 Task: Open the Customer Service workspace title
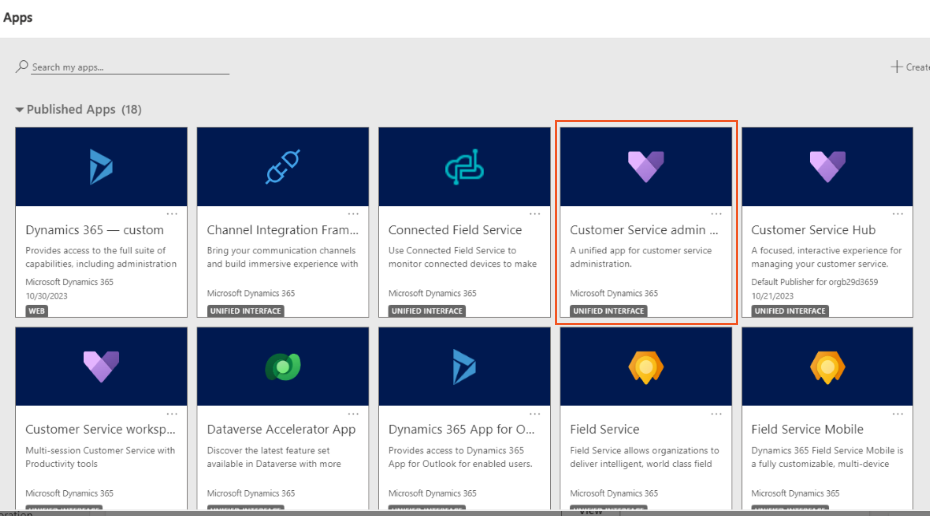coord(100,429)
